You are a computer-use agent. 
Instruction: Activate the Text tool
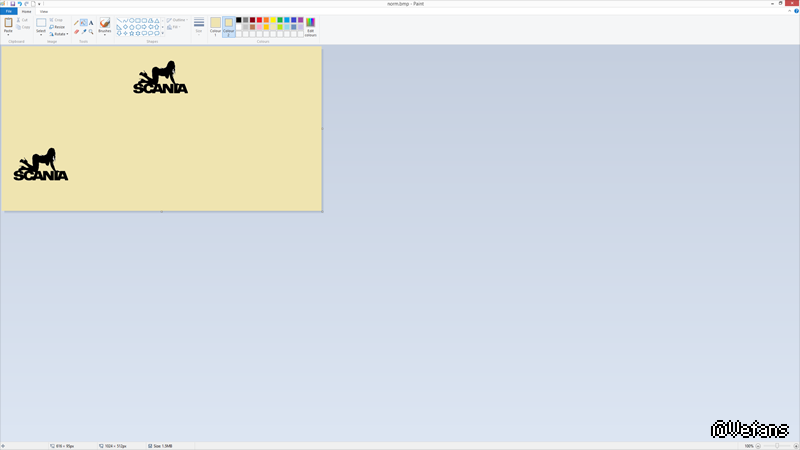tap(91, 22)
